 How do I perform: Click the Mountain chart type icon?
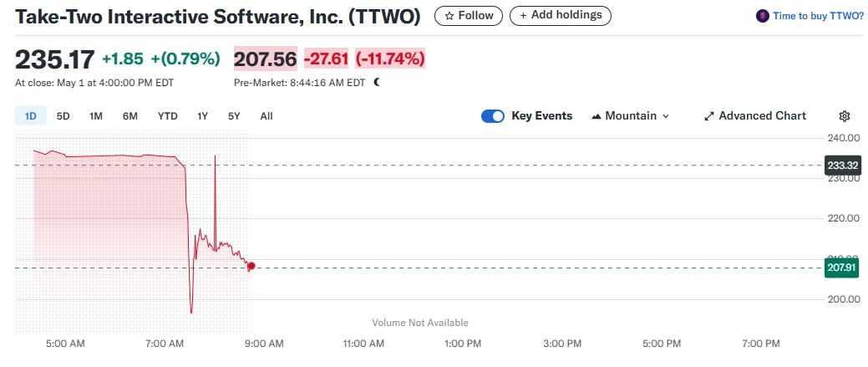[x=596, y=116]
